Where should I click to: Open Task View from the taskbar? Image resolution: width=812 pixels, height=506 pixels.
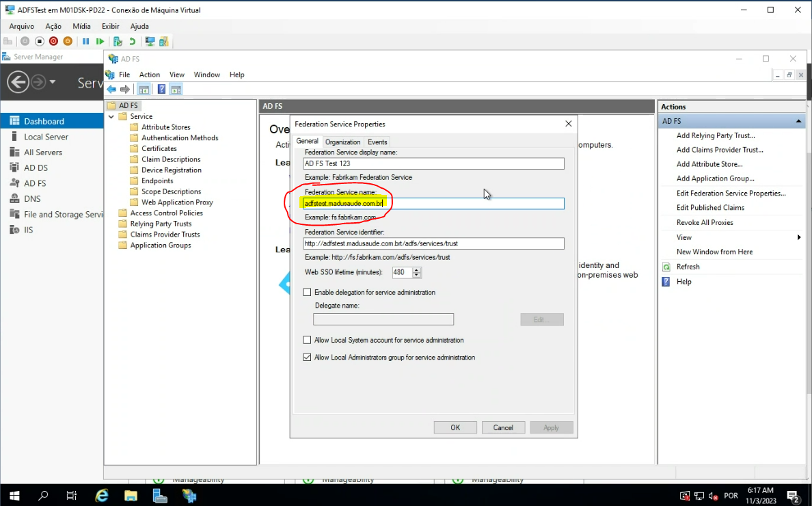72,496
